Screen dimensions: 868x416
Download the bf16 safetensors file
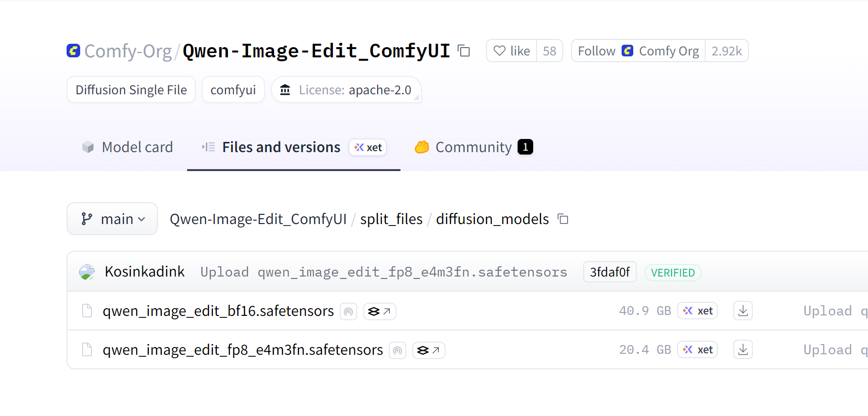point(743,311)
